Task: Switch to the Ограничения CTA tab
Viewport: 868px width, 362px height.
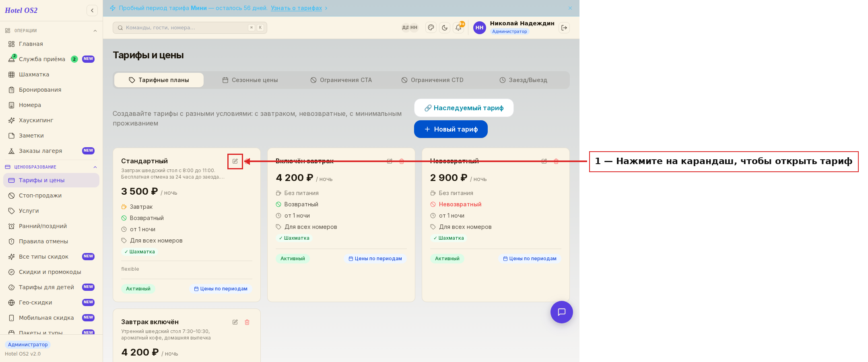Action: 341,80
